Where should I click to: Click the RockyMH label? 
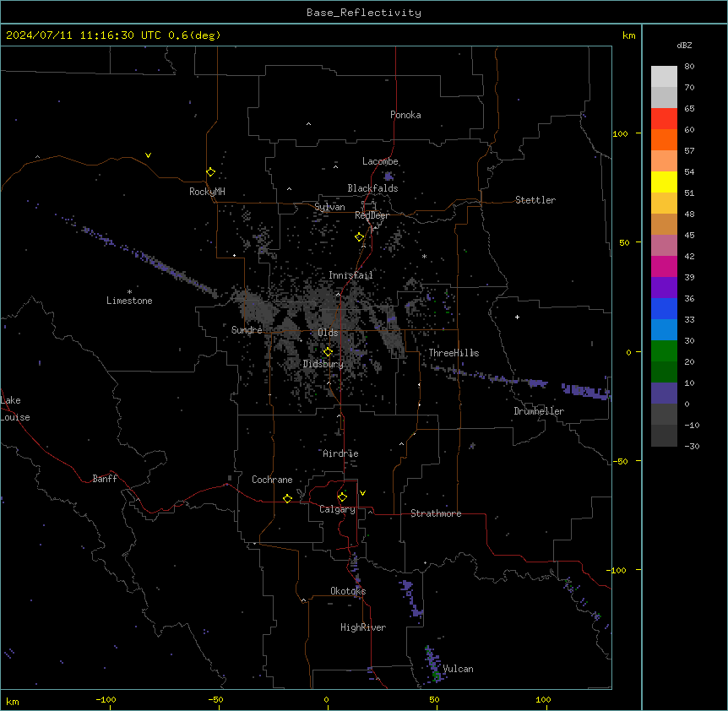[x=207, y=192]
